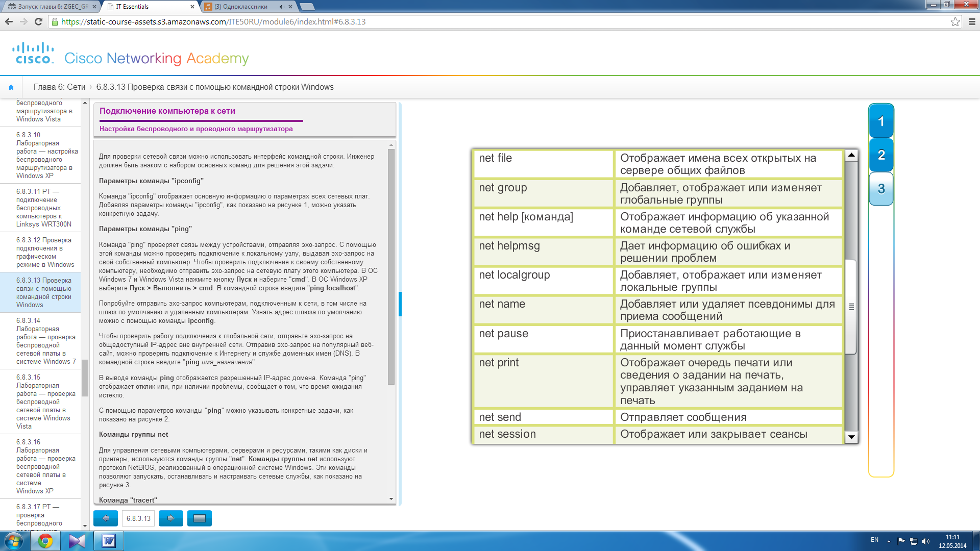Click the net pause cell
Viewport: 980px width, 551px height.
(x=544, y=339)
